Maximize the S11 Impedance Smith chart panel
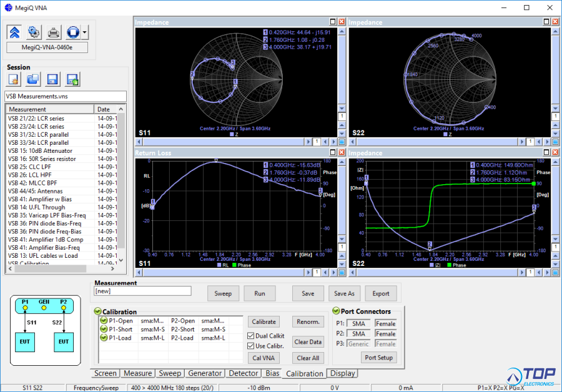 pos(333,22)
